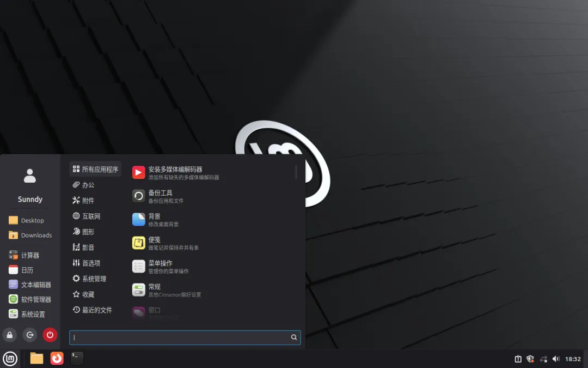Click the red power off button

click(50, 335)
